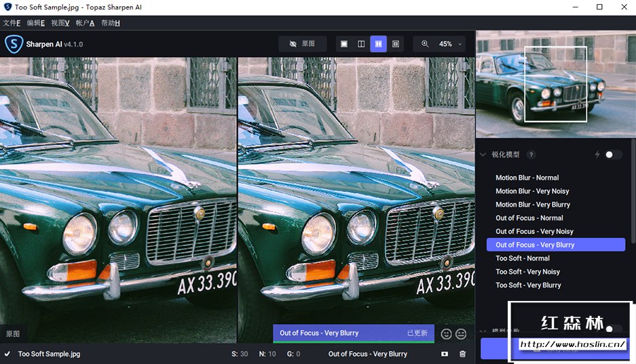Toggle the auto switch beside lightning icon

click(x=613, y=155)
